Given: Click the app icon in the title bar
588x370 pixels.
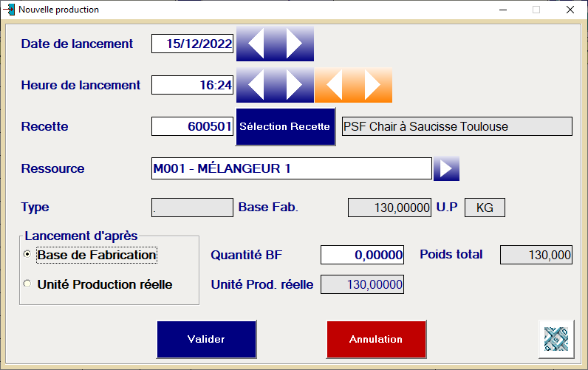Looking at the screenshot, I should 9,10.
